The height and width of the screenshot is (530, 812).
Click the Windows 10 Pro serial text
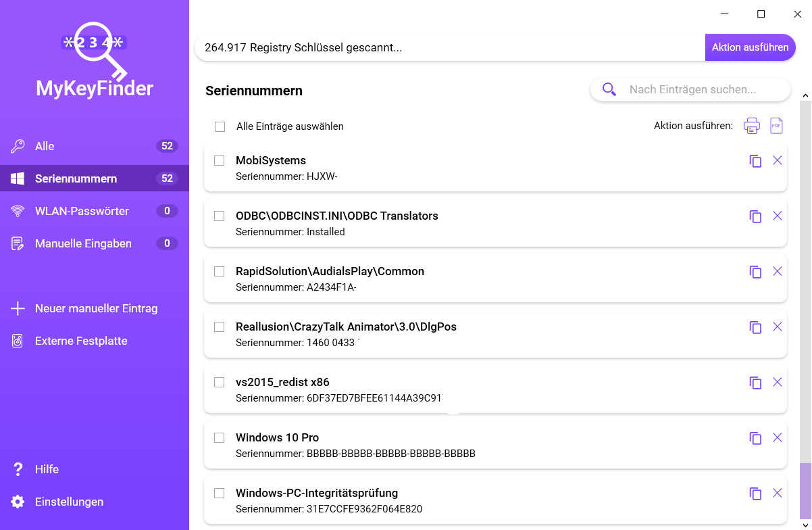355,454
